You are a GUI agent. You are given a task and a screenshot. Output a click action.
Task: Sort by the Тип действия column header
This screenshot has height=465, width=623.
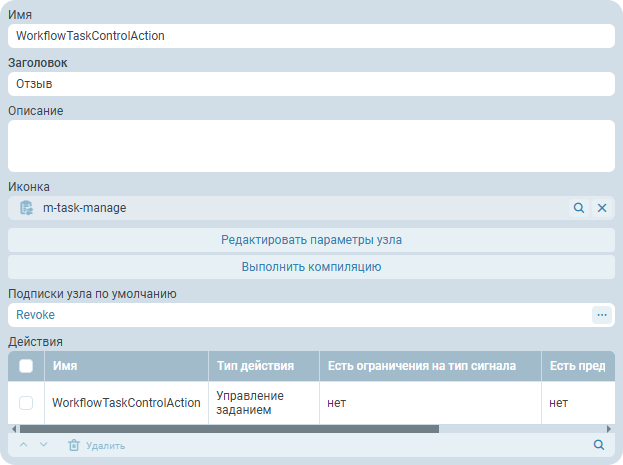(x=262, y=366)
